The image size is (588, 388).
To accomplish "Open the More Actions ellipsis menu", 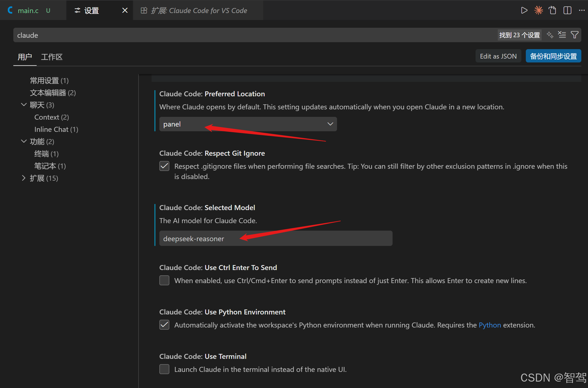I will (x=582, y=11).
